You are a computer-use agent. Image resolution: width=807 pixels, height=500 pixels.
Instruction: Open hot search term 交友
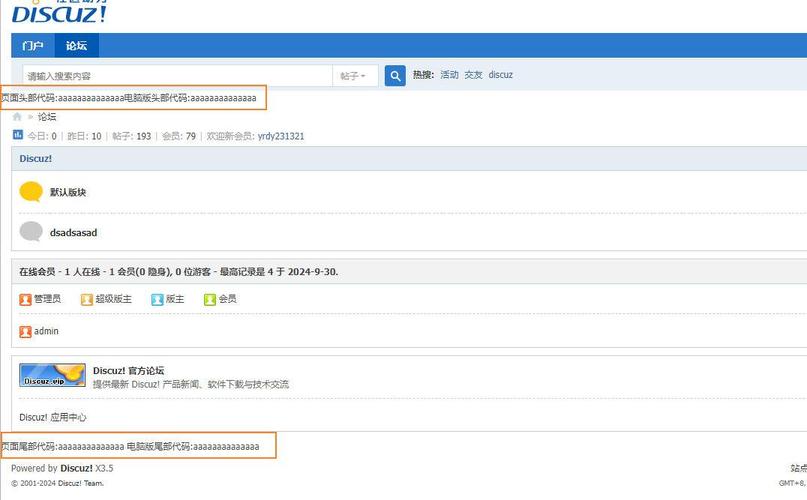coord(473,75)
